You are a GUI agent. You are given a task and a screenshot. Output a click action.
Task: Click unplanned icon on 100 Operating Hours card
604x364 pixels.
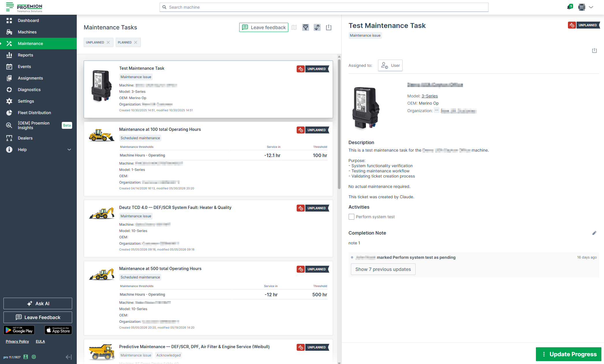coord(300,130)
